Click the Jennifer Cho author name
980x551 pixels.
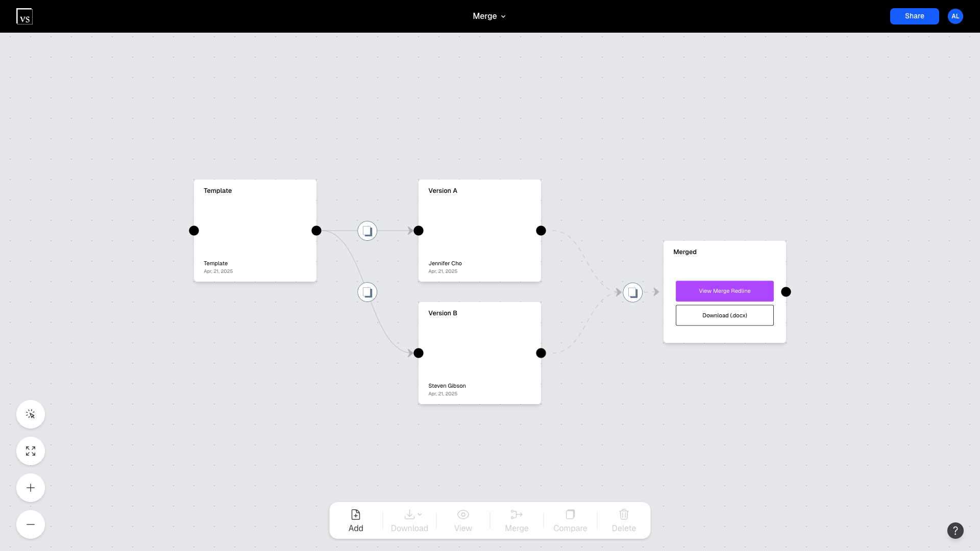click(x=445, y=264)
